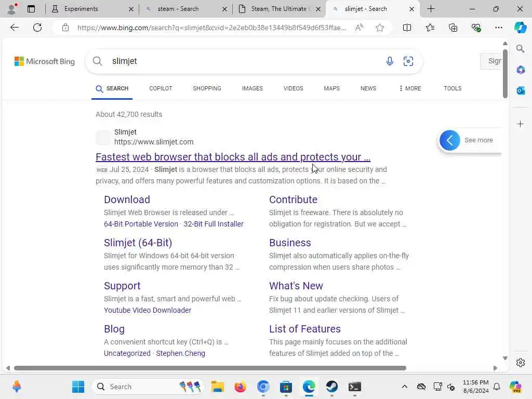This screenshot has width=532, height=399.
Task: Open Microsoft 365 sidebar icon
Action: pos(521,70)
